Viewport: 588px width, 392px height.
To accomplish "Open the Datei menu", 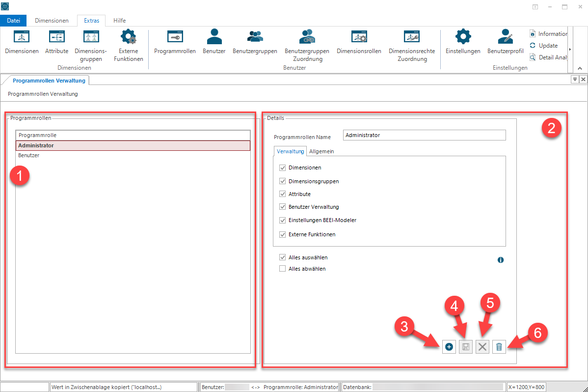I will pos(14,21).
